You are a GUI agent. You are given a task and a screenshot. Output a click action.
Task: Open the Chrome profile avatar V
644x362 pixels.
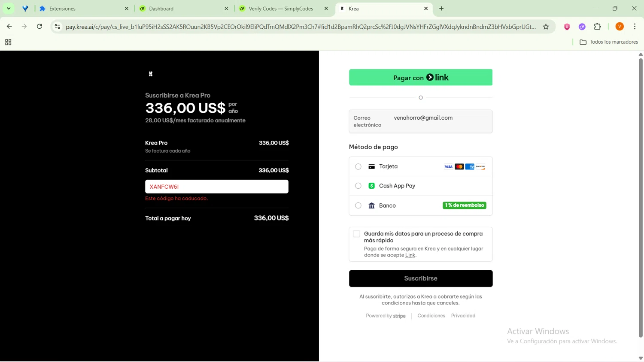pyautogui.click(x=620, y=27)
